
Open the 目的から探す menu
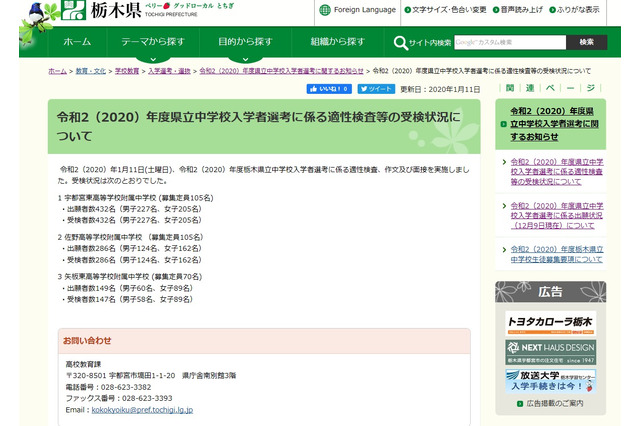245,42
